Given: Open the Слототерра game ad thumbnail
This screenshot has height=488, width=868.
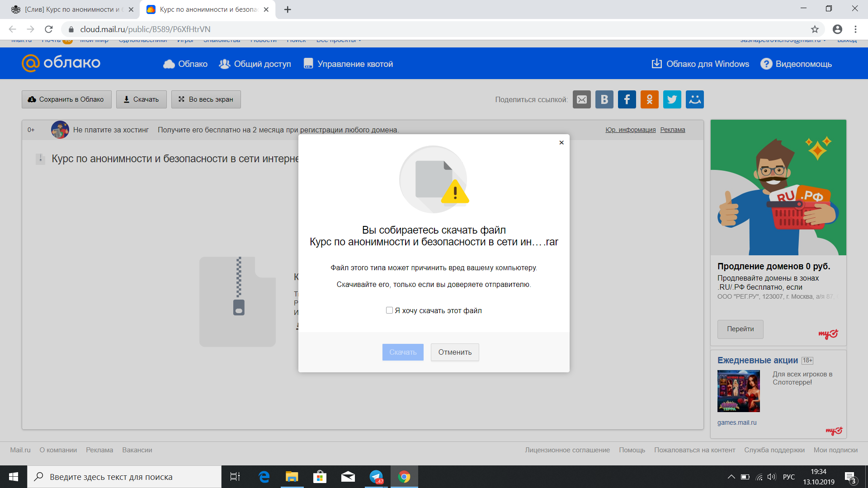Looking at the screenshot, I should (x=738, y=391).
